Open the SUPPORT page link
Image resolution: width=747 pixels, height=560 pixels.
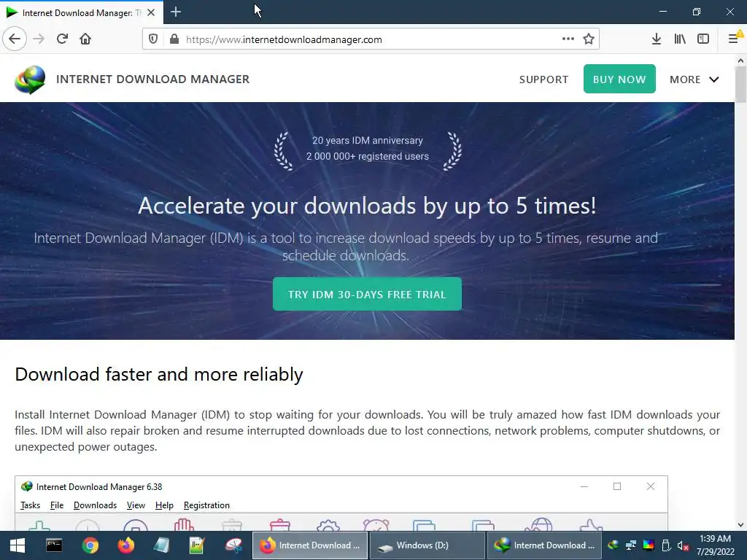coord(543,79)
